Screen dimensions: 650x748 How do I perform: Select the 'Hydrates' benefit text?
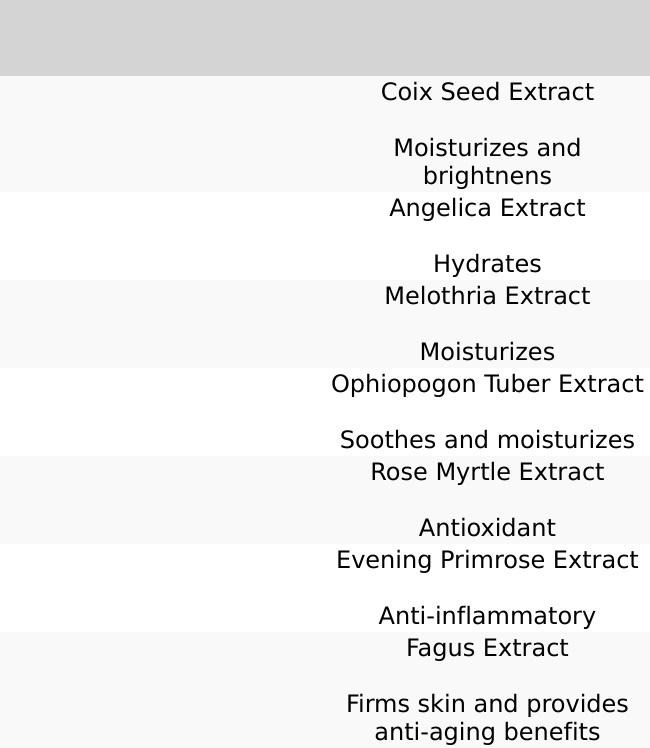[487, 264]
